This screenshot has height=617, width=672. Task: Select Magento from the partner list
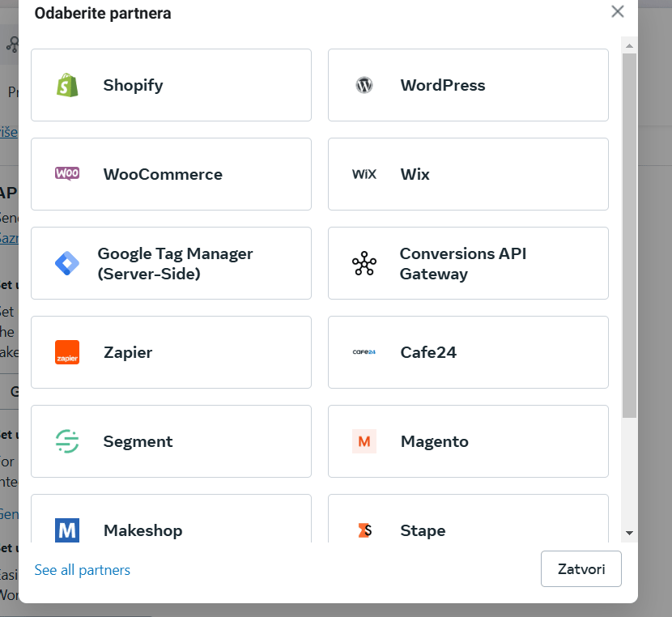click(x=468, y=441)
